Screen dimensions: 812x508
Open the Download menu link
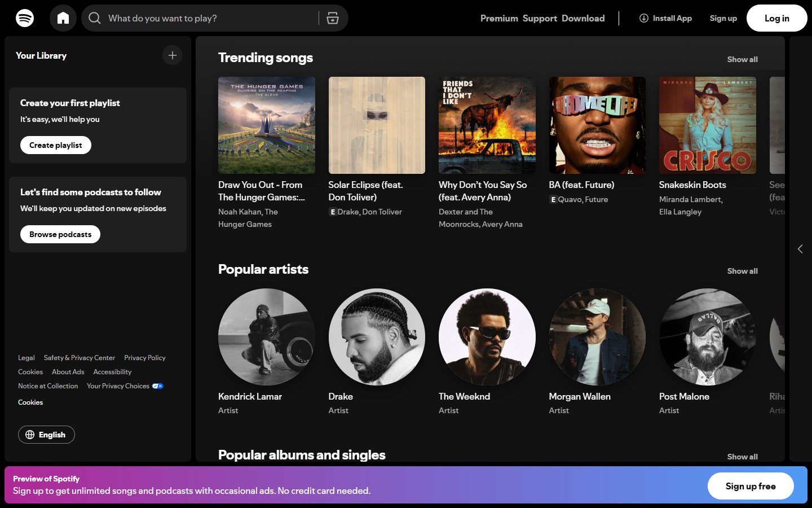(x=583, y=18)
